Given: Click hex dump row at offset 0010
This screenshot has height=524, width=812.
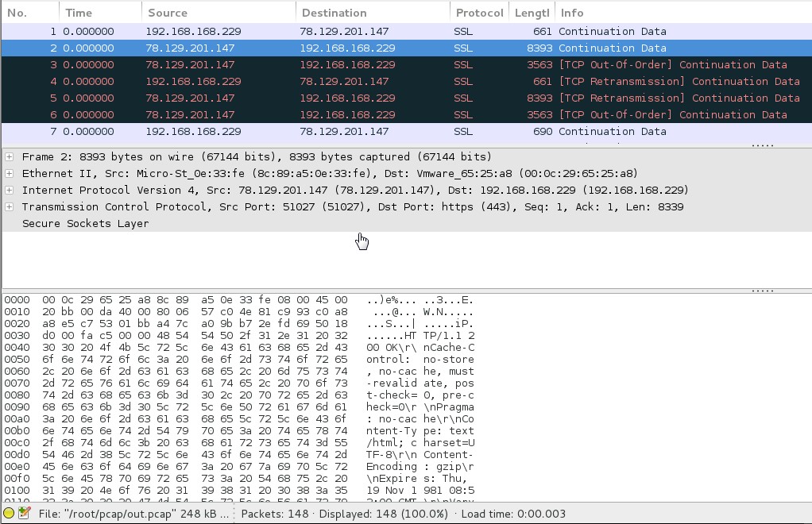Looking at the screenshot, I should pos(238,312).
